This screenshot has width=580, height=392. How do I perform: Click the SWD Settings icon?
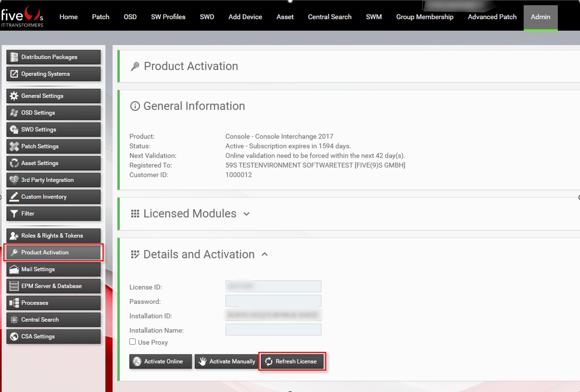(x=14, y=129)
